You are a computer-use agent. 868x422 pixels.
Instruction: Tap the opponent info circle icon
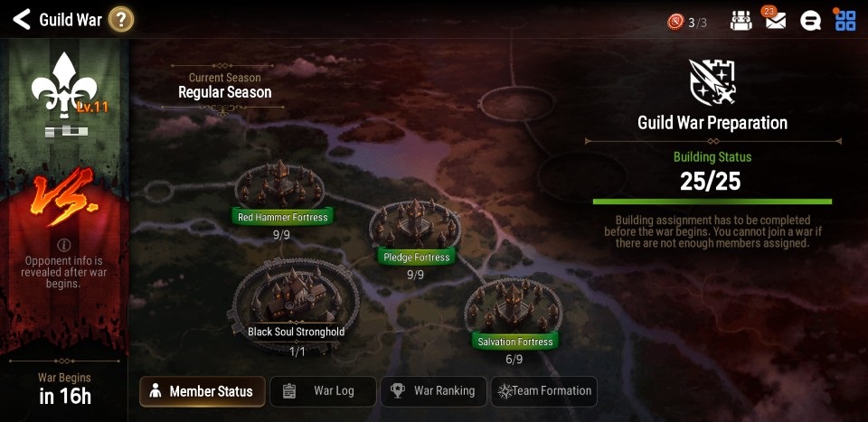[64, 245]
